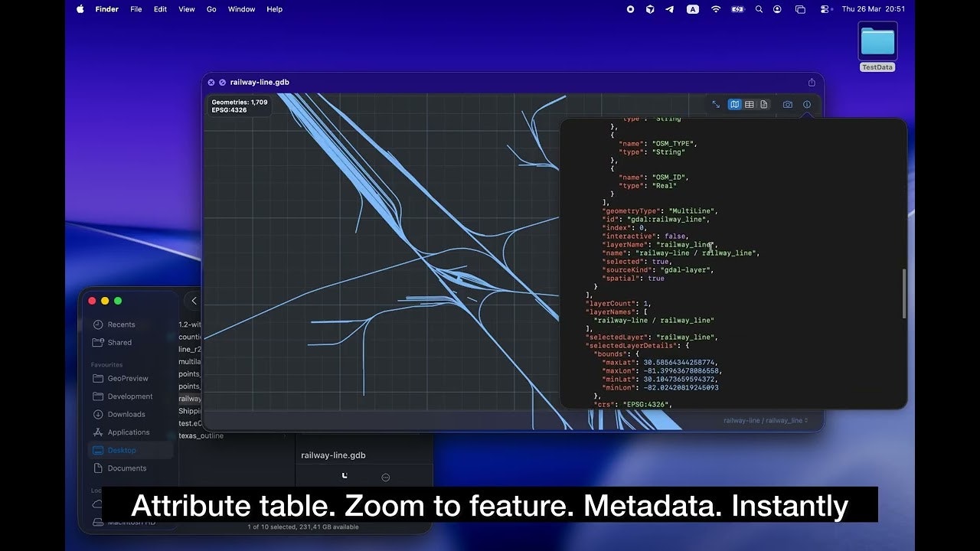The width and height of the screenshot is (980, 551).
Task: Click the Stage Manager windows icon in menu bar
Action: (x=800, y=9)
